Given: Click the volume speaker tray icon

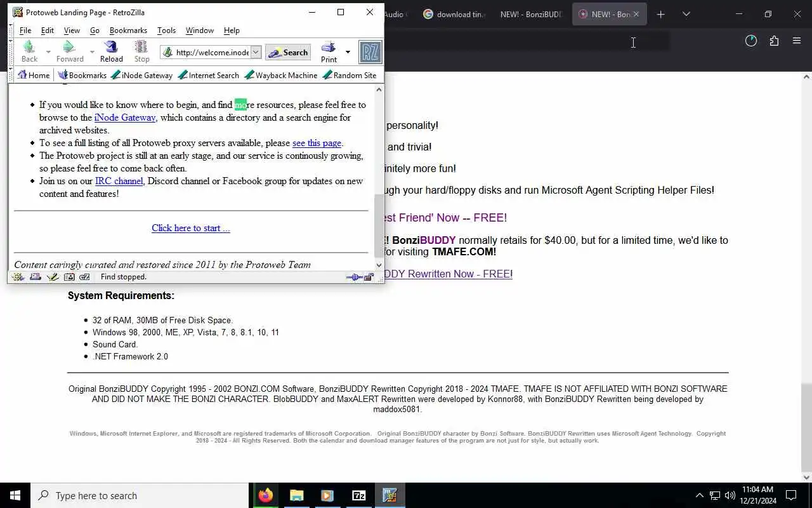Looking at the screenshot, I should click(x=730, y=495).
